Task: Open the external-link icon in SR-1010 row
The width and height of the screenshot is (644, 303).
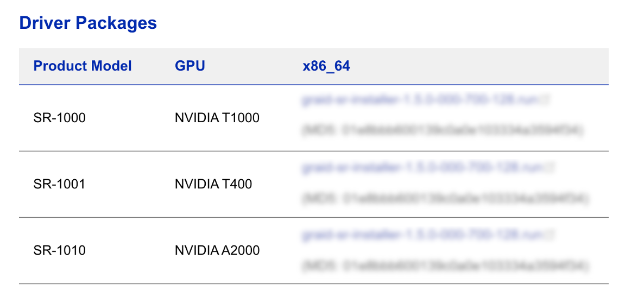Action: pos(555,235)
